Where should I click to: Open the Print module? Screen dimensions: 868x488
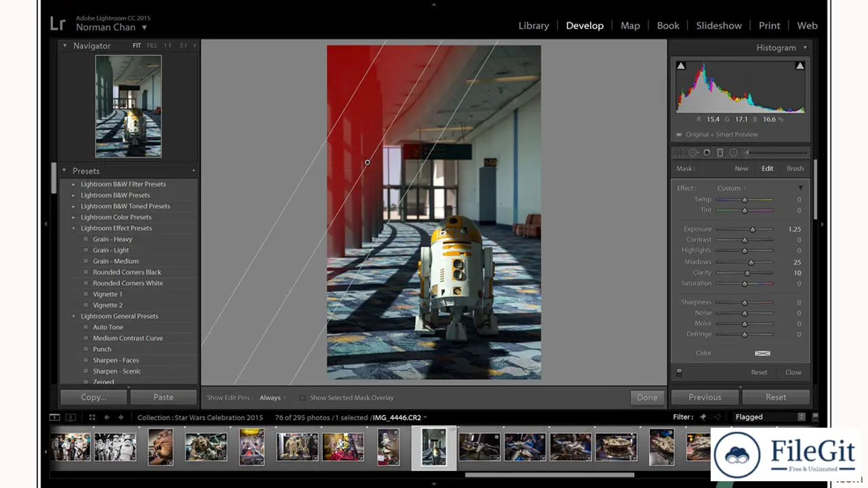[x=769, y=25]
